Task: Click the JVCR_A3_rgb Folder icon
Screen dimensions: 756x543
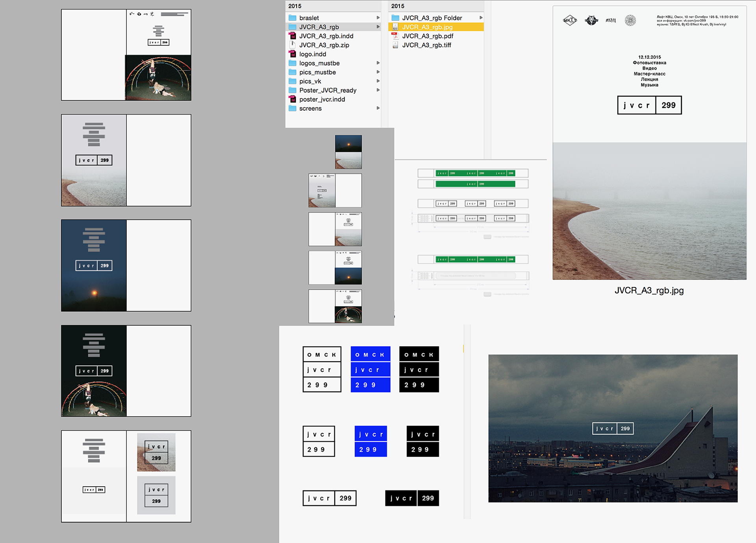Action: pyautogui.click(x=395, y=18)
